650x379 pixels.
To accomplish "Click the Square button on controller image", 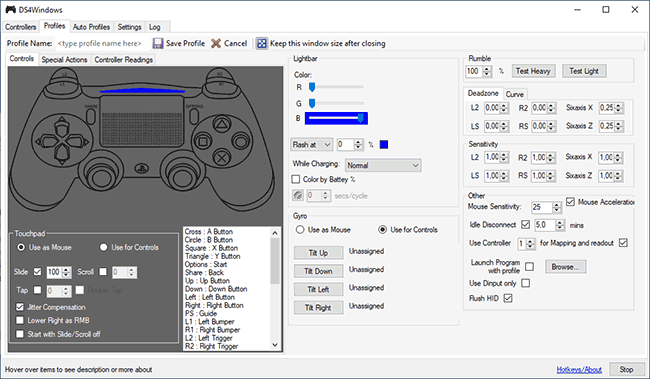I will [203, 142].
